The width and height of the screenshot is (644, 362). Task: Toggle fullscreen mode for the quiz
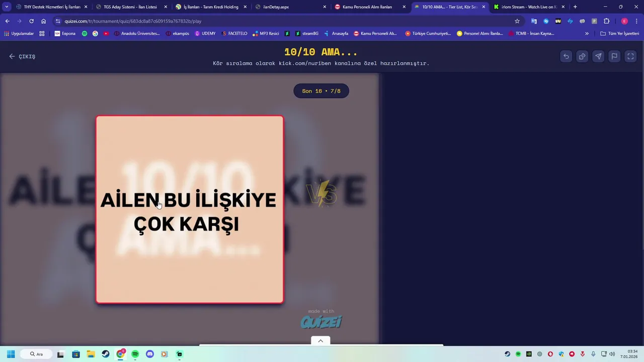(630, 56)
